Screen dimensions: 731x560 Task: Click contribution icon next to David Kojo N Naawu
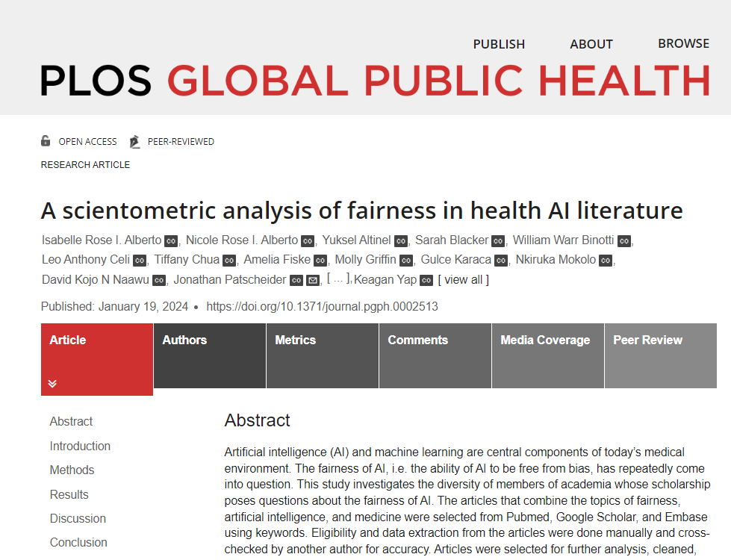tap(159, 280)
